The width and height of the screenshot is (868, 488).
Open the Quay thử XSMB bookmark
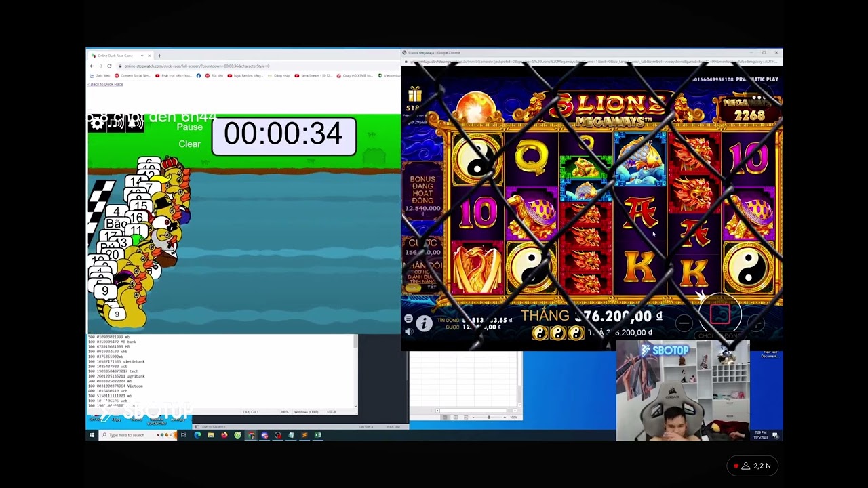pos(355,75)
